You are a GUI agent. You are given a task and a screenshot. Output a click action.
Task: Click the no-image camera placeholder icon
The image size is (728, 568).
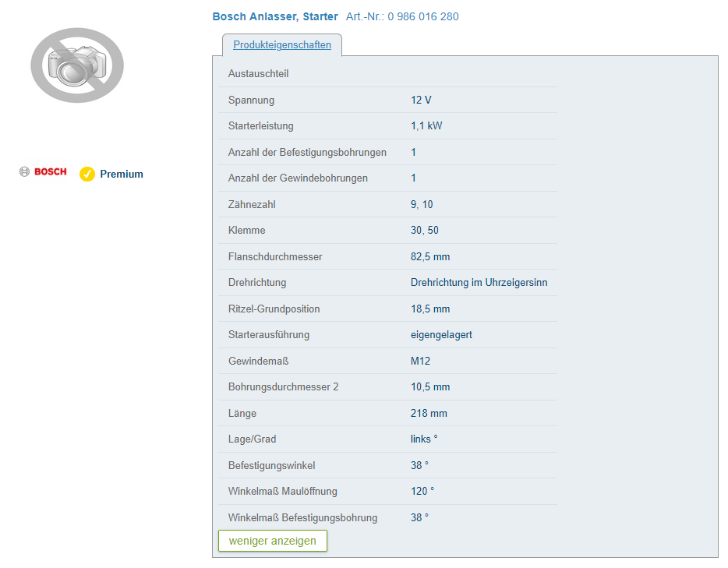77,65
